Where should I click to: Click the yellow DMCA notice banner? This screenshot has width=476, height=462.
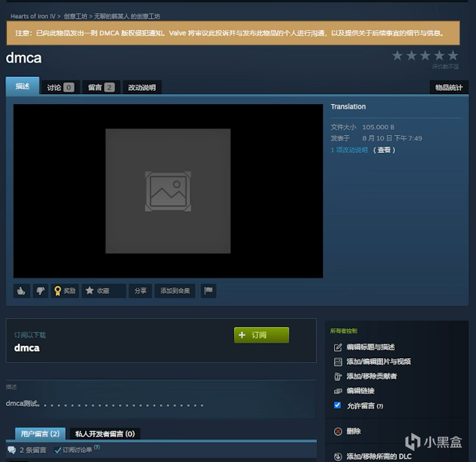tap(233, 33)
